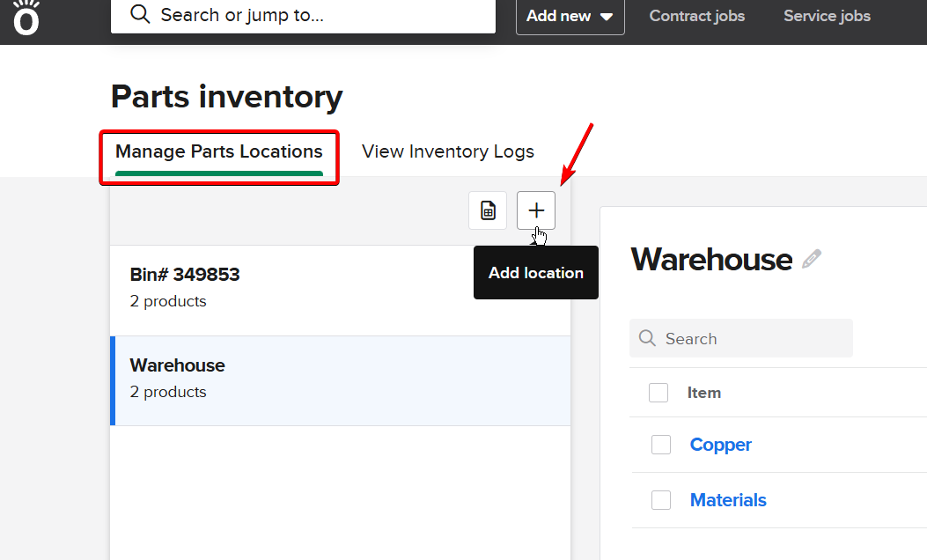
Task: Switch to View Inventory Logs tab
Action: [x=447, y=151]
